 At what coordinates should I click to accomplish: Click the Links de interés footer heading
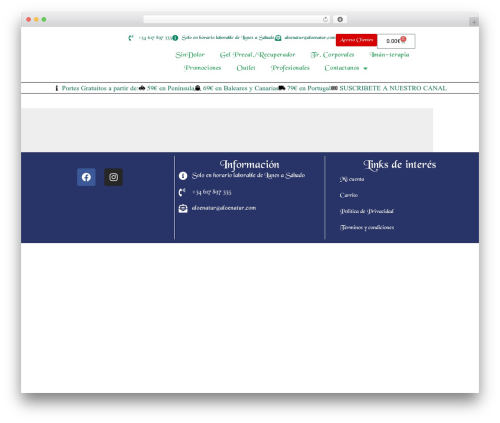[x=400, y=164]
